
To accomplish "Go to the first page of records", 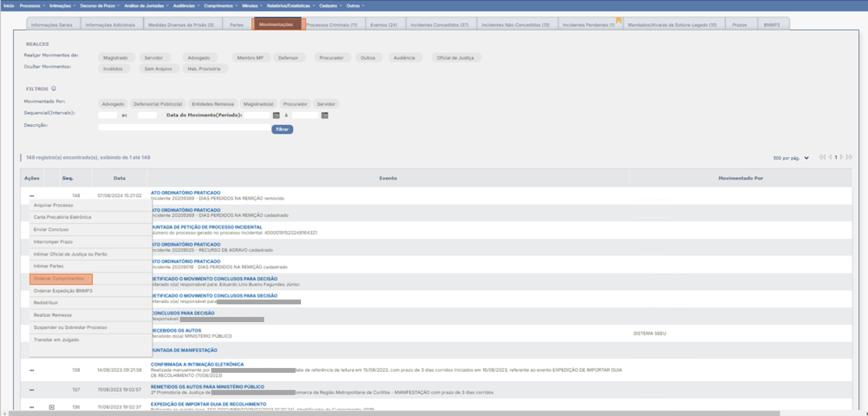I will pos(822,157).
